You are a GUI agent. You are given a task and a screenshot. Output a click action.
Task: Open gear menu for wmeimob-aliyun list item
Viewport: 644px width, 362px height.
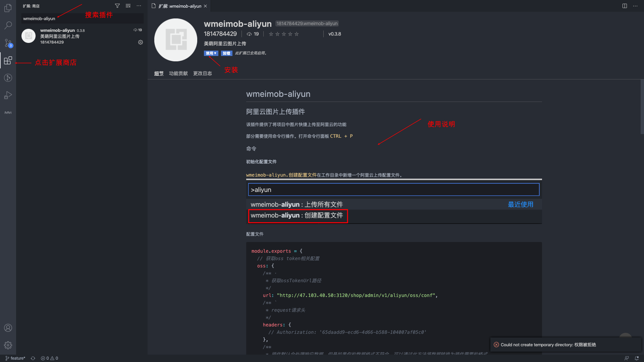pos(141,42)
